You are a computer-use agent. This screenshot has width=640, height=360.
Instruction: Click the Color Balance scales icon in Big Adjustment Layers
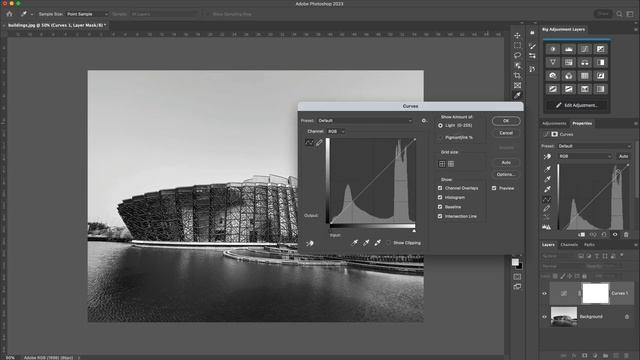coord(584,62)
